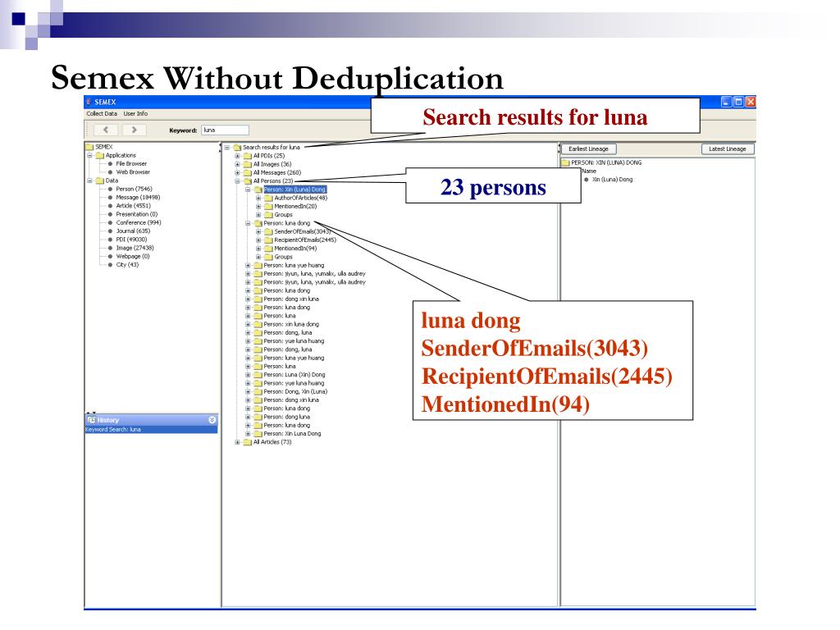Expand the Person: Xin Luna Dong node
The height and width of the screenshot is (630, 840).
coord(248,433)
